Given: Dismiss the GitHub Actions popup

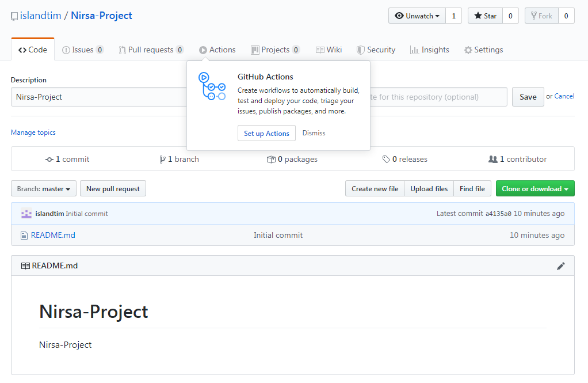Looking at the screenshot, I should click(314, 133).
